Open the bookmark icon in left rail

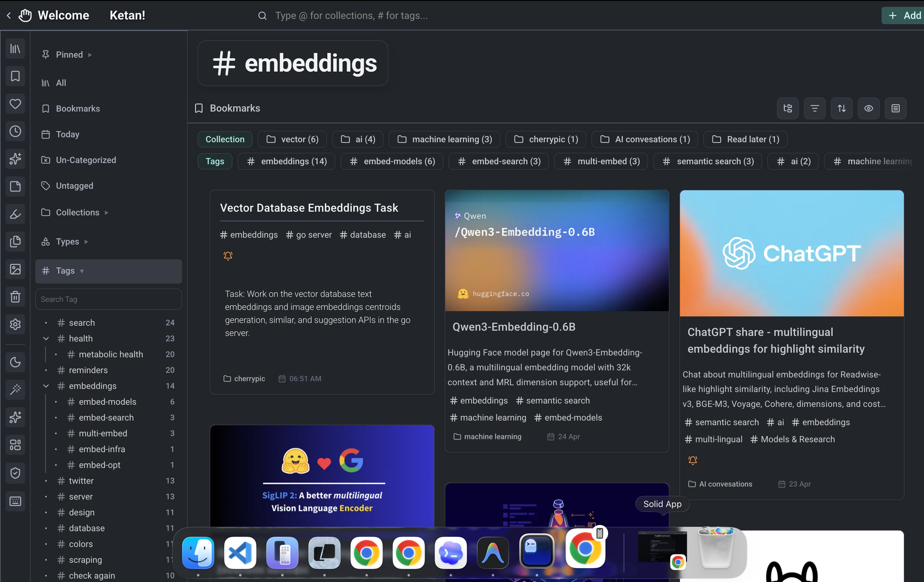pos(15,76)
